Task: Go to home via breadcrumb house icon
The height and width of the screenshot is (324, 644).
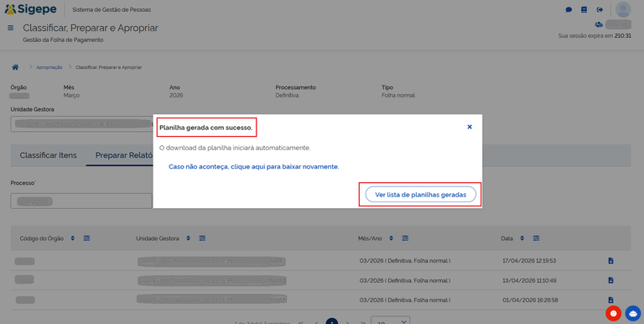Action: tap(15, 67)
